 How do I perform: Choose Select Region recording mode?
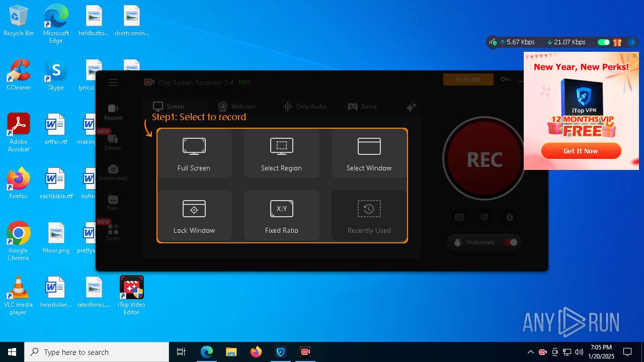click(282, 153)
